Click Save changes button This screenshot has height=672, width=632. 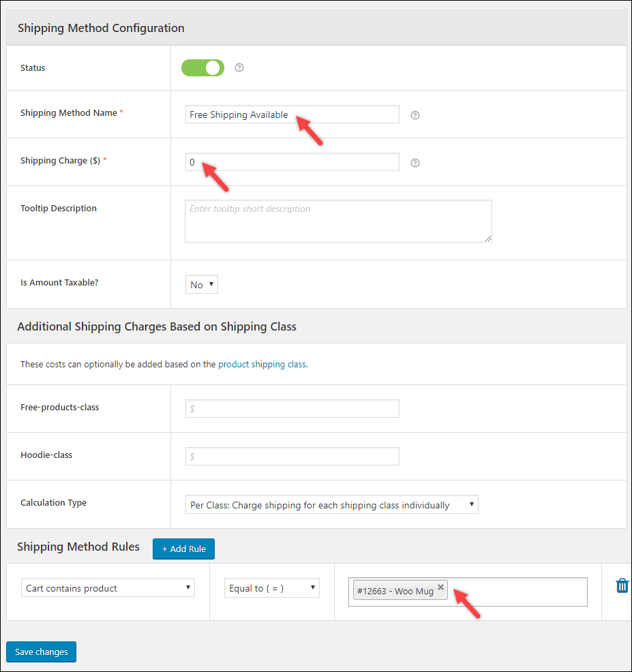pyautogui.click(x=41, y=652)
